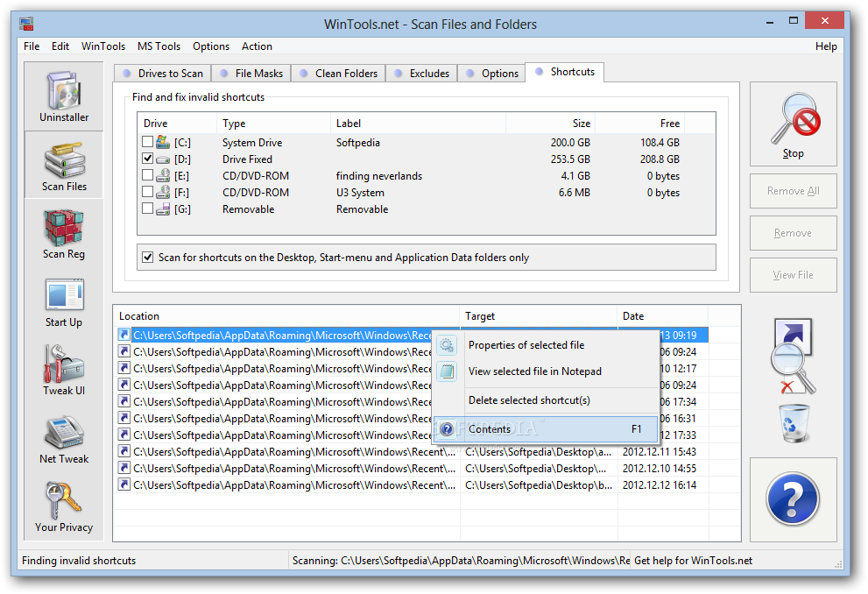This screenshot has height=594, width=868.
Task: Open the File menu
Action: [x=32, y=46]
